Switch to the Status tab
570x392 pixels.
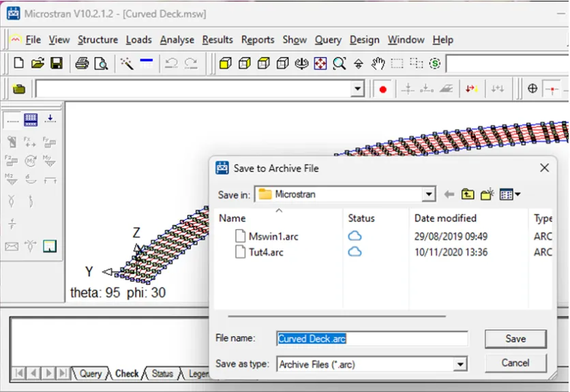162,374
